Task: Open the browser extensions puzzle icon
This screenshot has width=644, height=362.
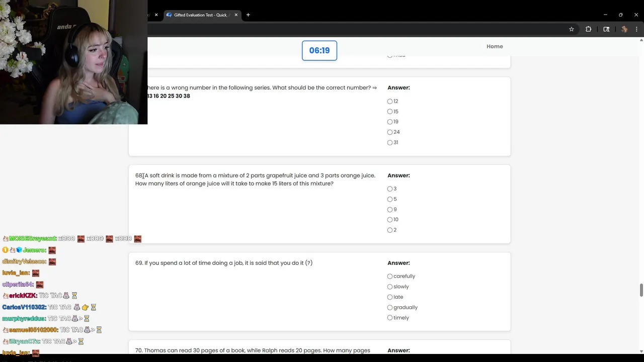Action: click(x=588, y=29)
